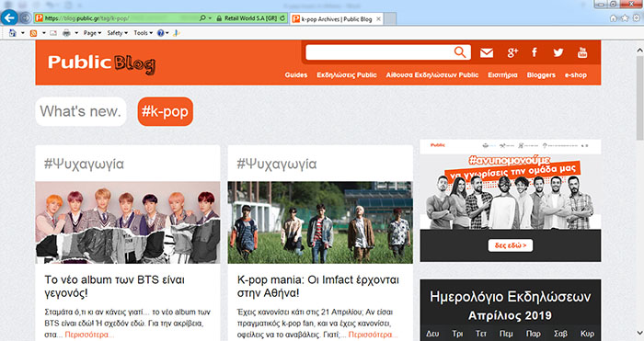Image resolution: width=644 pixels, height=341 pixels.
Task: Open the Tools menu
Action: click(143, 33)
